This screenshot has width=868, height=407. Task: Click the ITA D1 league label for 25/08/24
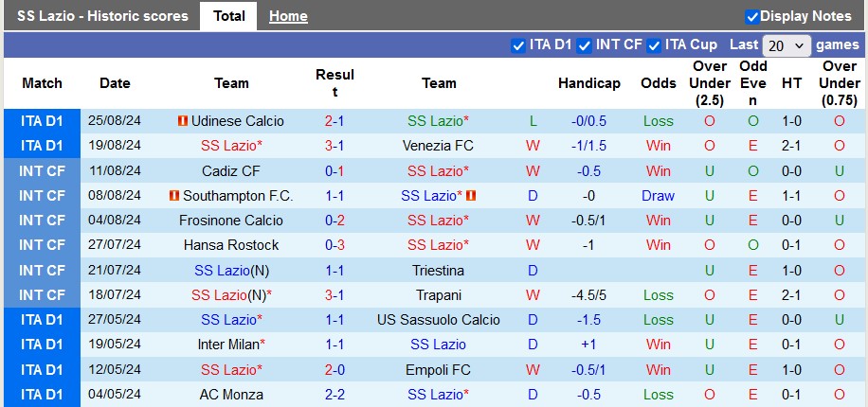click(42, 121)
